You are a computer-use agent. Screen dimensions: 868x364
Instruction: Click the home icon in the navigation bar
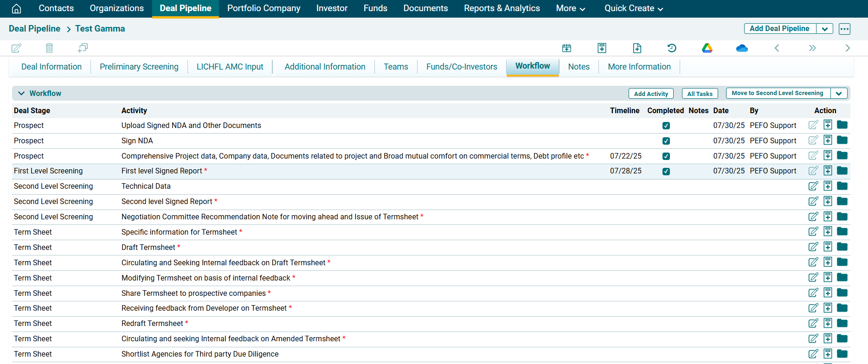16,9
